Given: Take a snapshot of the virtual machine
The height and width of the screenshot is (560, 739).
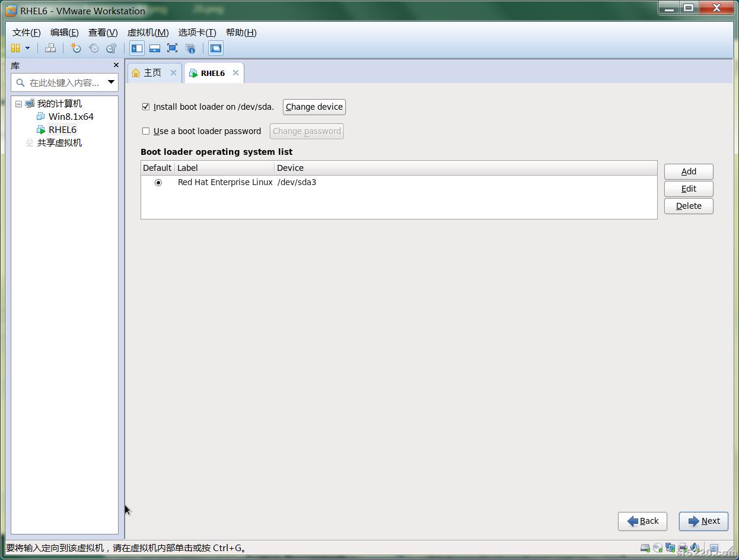Looking at the screenshot, I should pyautogui.click(x=76, y=48).
